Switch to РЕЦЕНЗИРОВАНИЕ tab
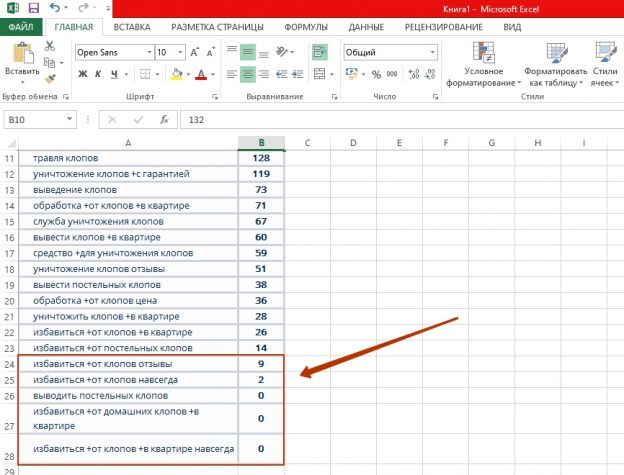This screenshot has height=475, width=624. [x=443, y=27]
